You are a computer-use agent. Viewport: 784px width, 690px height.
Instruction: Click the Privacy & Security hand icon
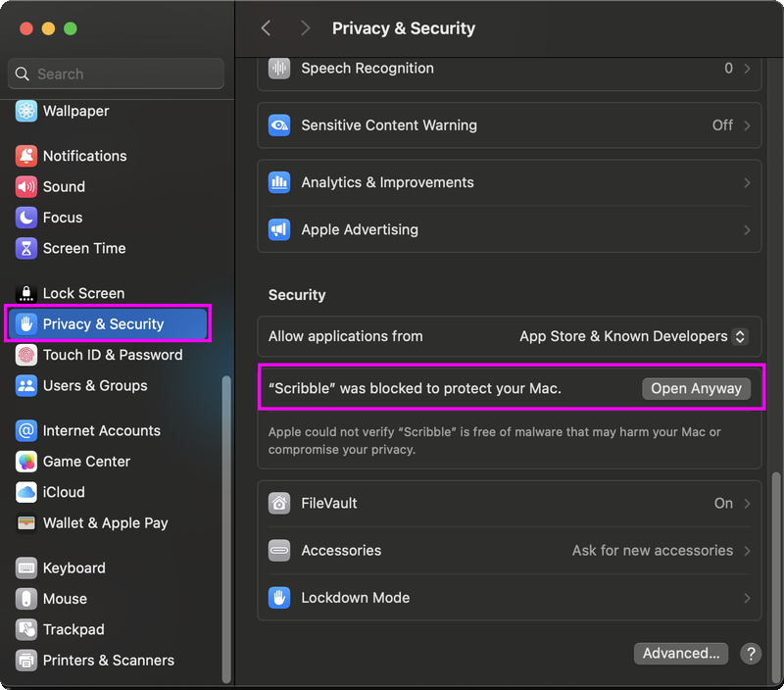(26, 324)
